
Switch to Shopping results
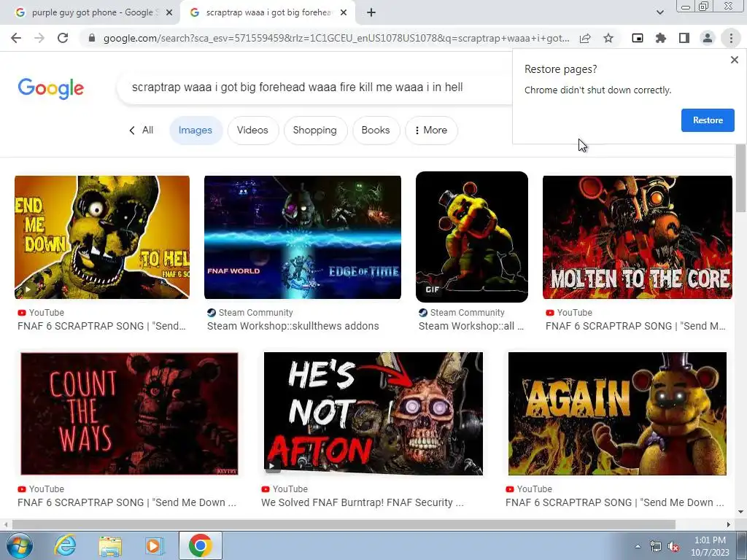[315, 130]
